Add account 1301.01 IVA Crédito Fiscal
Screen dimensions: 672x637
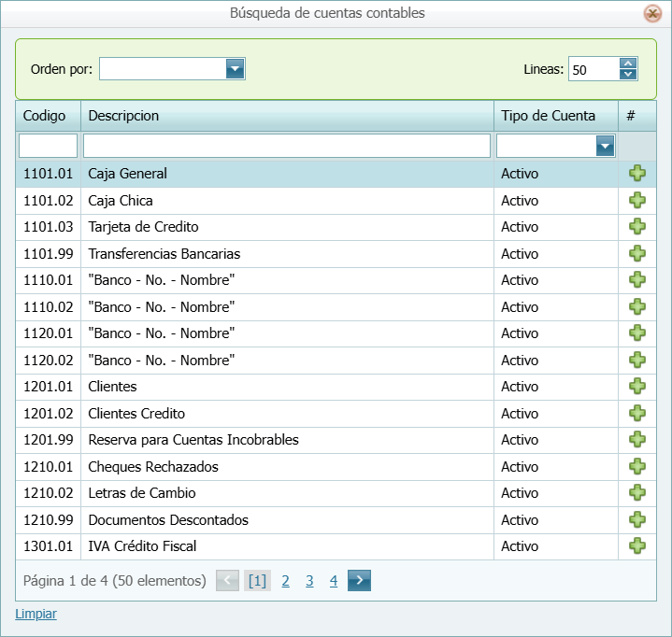pyautogui.click(x=637, y=545)
